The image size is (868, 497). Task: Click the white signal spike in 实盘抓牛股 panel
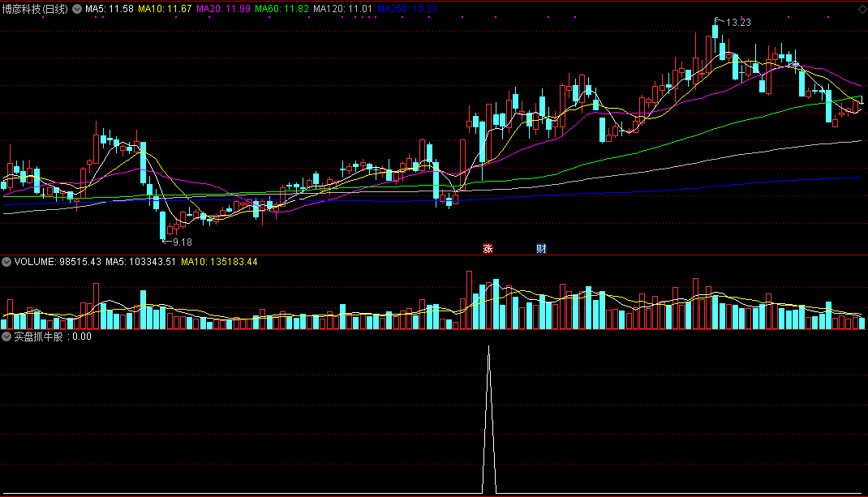489,419
